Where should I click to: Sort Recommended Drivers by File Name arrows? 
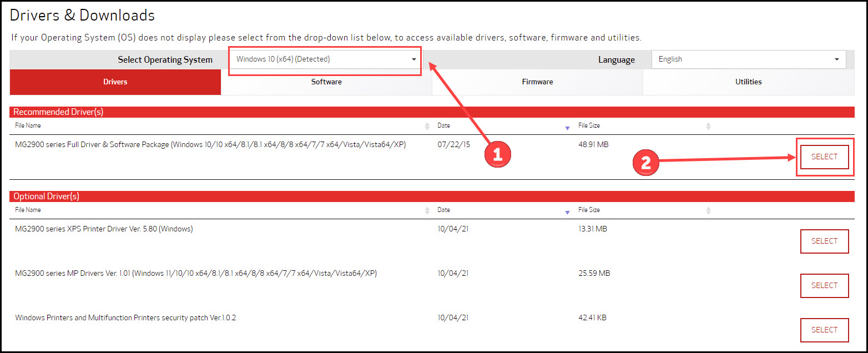point(427,127)
